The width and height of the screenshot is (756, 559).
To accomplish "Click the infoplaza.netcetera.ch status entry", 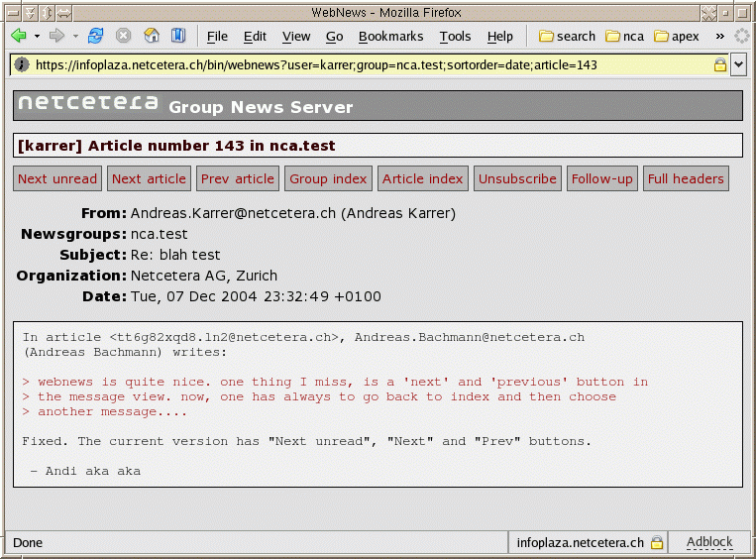I will point(580,542).
